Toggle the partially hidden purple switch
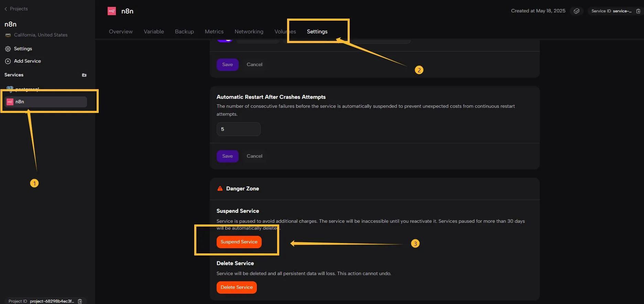 click(225, 40)
